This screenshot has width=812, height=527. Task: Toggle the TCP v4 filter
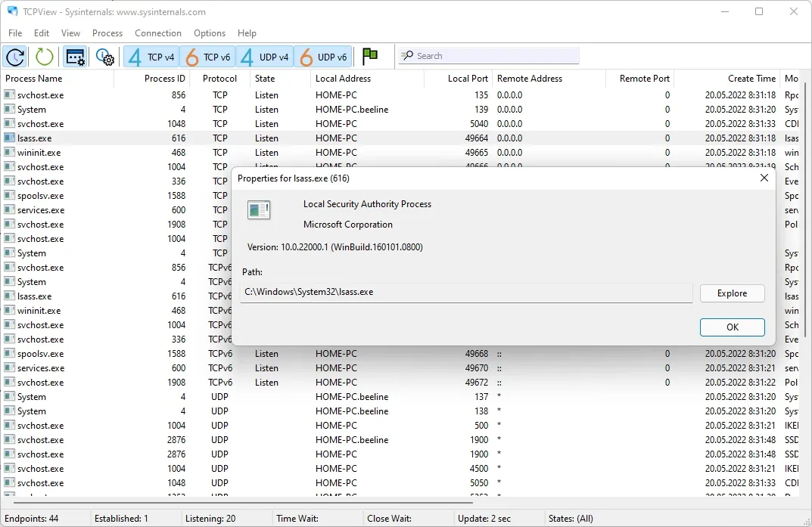tap(152, 57)
